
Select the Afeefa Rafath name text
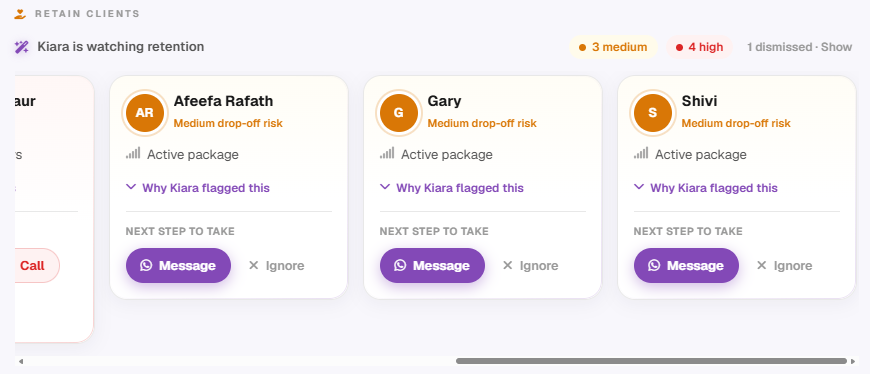(x=223, y=102)
